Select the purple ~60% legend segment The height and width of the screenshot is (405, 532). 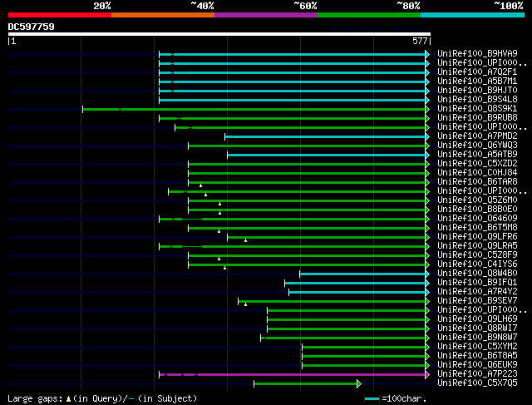266,15
